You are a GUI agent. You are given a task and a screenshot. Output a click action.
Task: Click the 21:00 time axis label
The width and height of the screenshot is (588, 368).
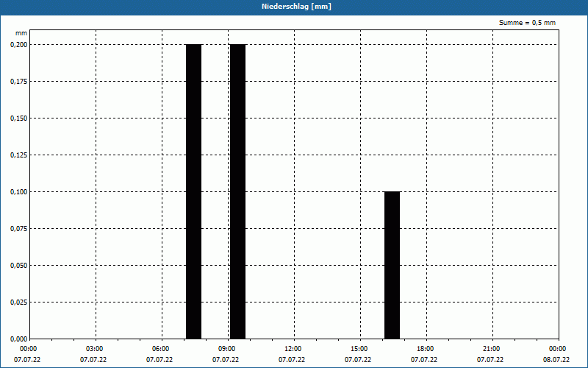coord(491,349)
